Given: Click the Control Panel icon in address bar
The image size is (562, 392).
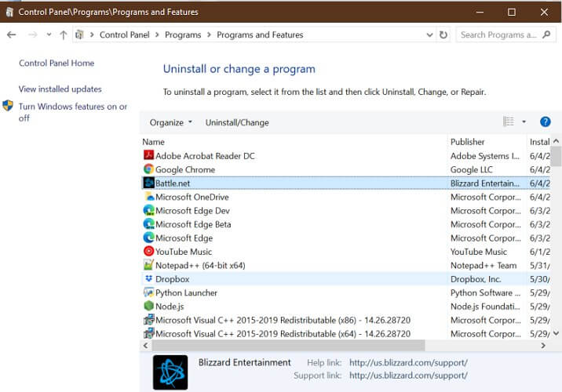Looking at the screenshot, I should point(79,34).
